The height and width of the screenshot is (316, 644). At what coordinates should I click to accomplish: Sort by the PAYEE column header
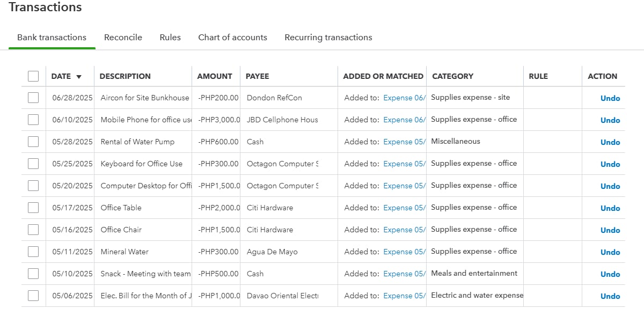coord(257,76)
